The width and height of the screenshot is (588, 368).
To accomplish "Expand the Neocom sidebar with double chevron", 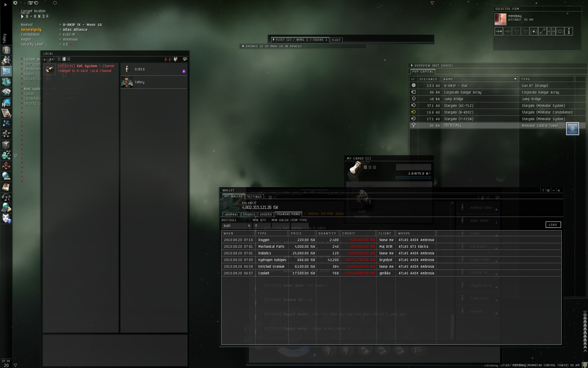I will 5,5.
